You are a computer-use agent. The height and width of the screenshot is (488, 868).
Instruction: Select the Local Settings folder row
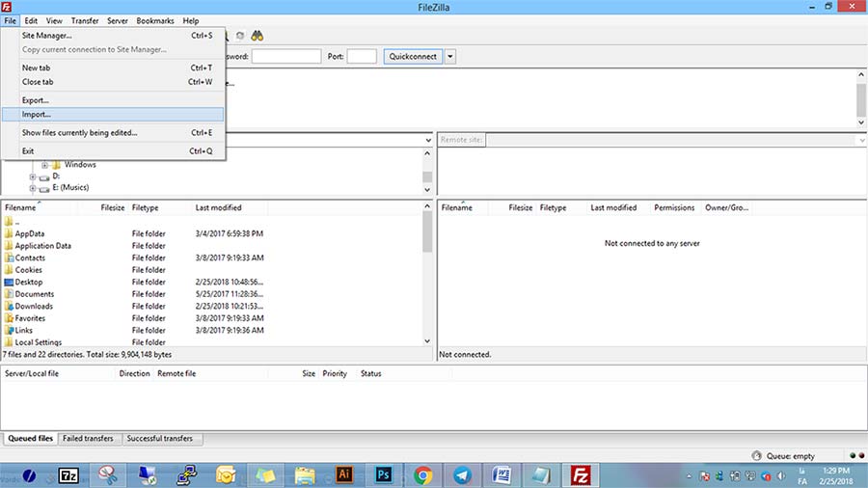[x=212, y=342]
